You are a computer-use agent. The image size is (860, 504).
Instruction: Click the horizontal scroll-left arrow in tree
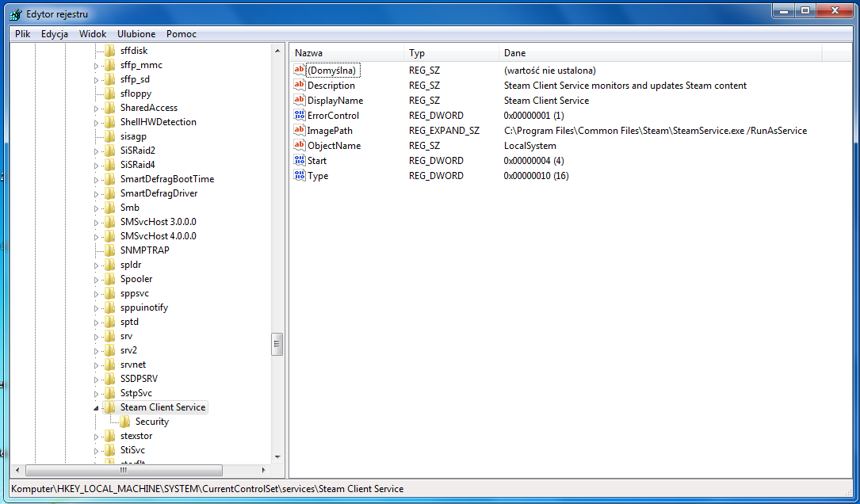17,470
